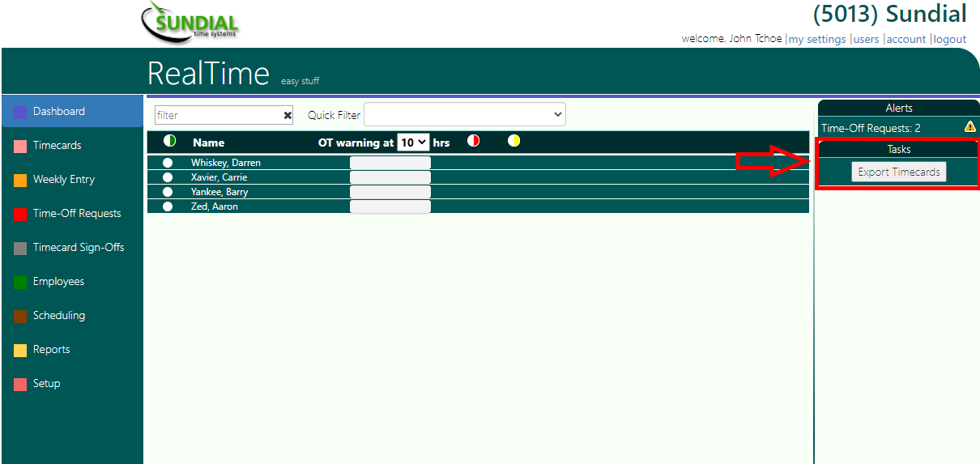The height and width of the screenshot is (464, 980).
Task: Click the gray Timecard Sign-Offs square icon
Action: pos(20,249)
